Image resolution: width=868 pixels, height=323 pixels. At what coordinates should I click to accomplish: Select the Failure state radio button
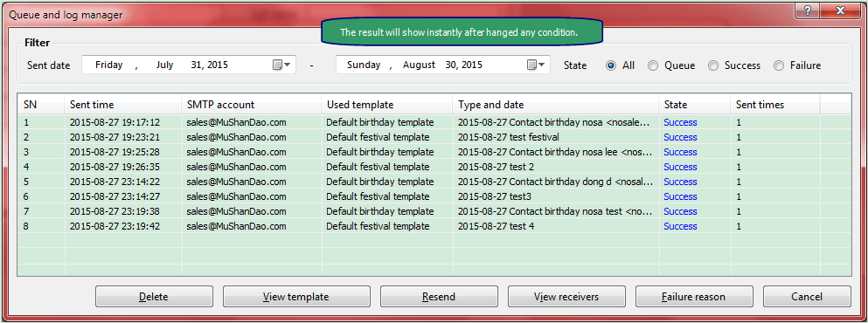tap(779, 65)
